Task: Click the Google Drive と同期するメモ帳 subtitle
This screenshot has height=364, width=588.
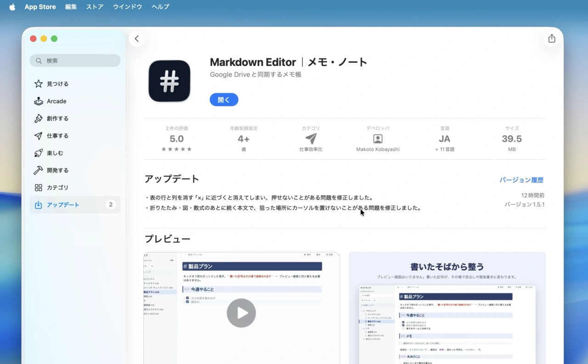Action: (x=256, y=74)
